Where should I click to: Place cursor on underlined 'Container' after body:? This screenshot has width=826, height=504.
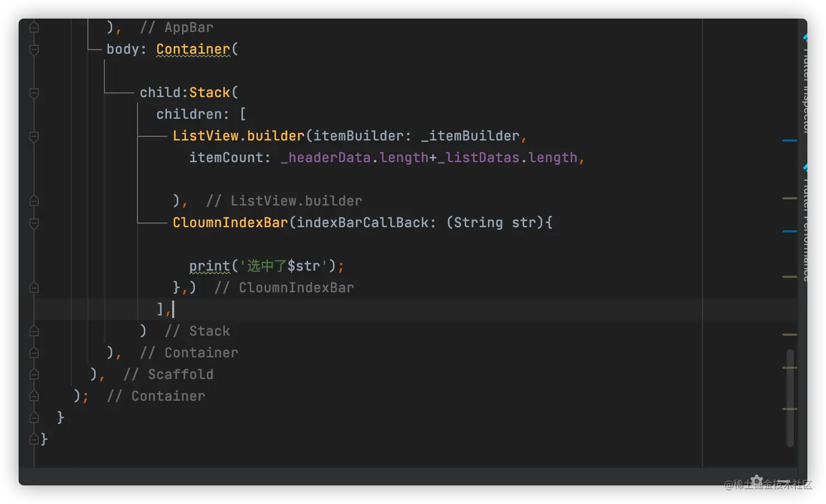(x=193, y=49)
